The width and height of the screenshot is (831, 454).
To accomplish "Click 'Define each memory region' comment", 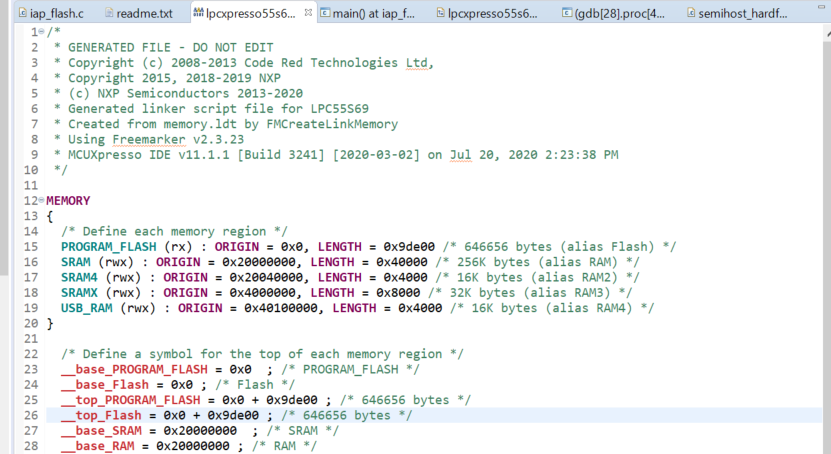I will coord(174,232).
